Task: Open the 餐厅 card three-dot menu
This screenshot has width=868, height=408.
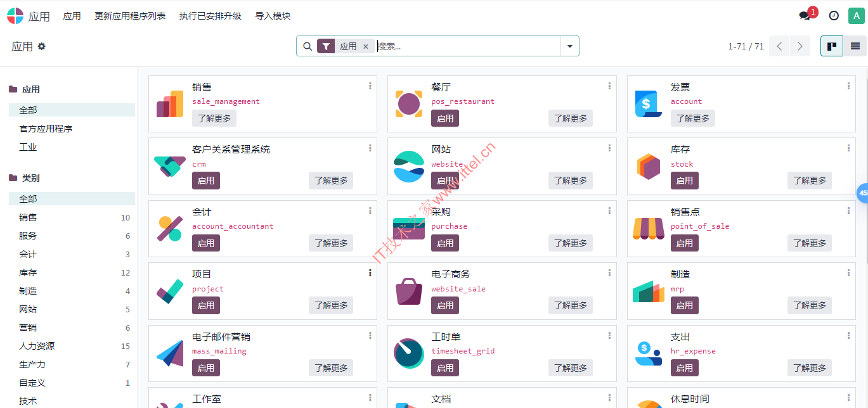Action: point(609,86)
